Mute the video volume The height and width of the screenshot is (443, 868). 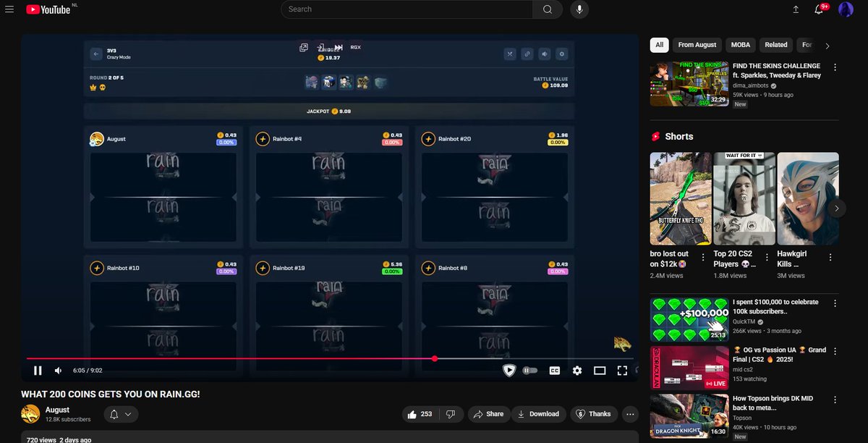[59, 371]
